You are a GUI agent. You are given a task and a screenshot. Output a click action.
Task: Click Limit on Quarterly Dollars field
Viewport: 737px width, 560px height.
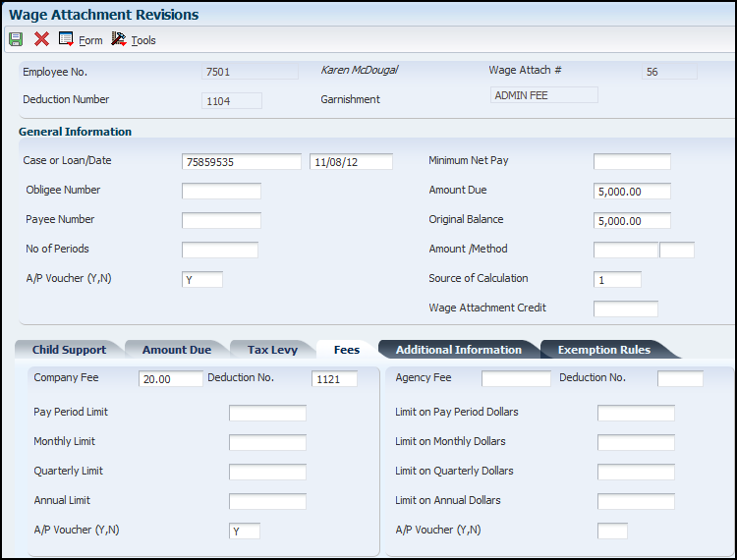click(x=636, y=472)
